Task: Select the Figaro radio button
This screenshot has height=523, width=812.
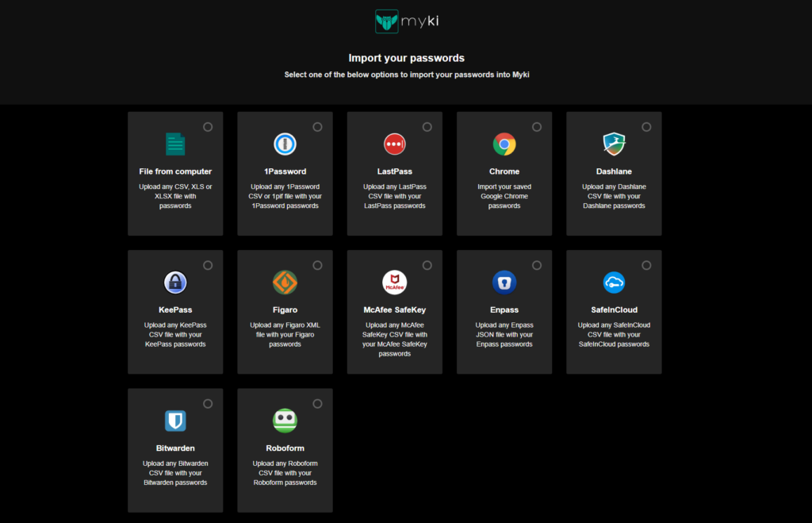Action: [317, 265]
